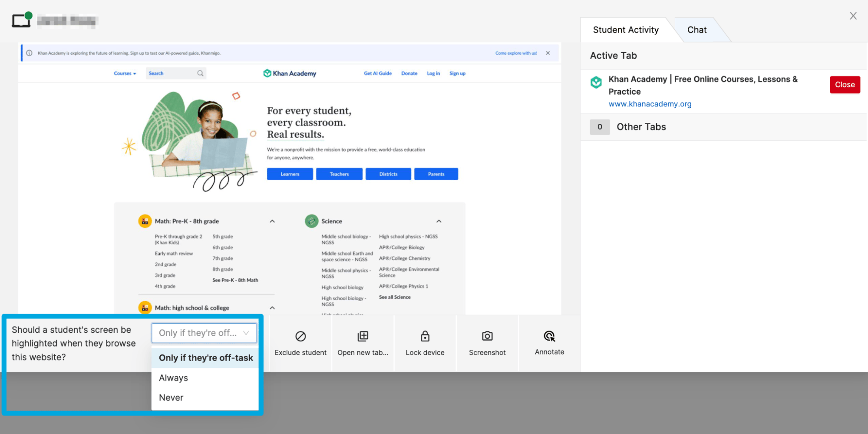
Task: Dismiss the Khanmigo banner with its X
Action: pos(548,53)
